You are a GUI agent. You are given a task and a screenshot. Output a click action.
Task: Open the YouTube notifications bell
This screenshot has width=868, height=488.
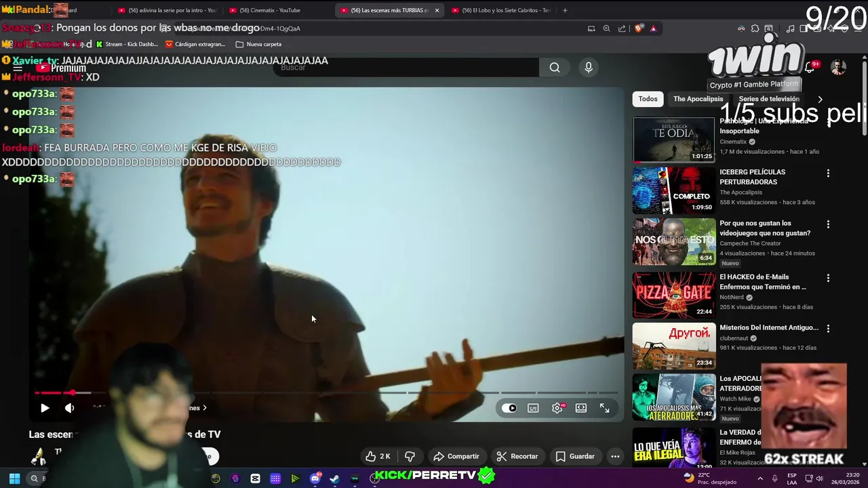click(810, 67)
